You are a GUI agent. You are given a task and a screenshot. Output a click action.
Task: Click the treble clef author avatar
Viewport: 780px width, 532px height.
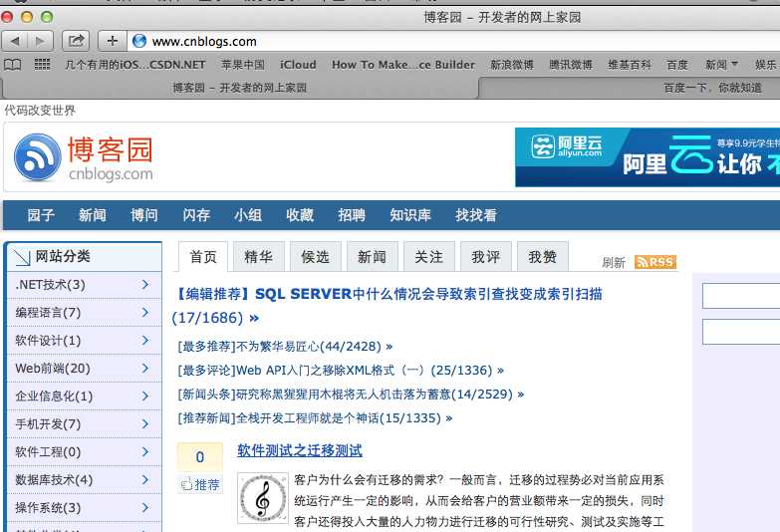[263, 498]
